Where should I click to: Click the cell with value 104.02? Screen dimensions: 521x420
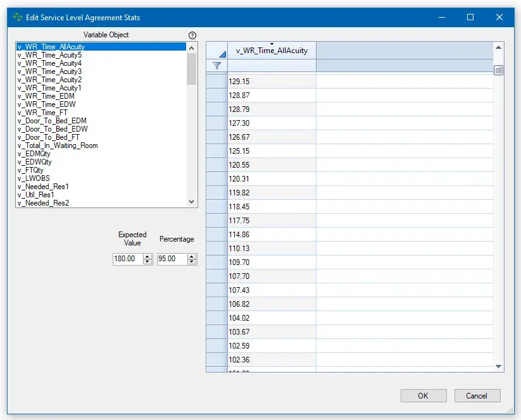[272, 318]
